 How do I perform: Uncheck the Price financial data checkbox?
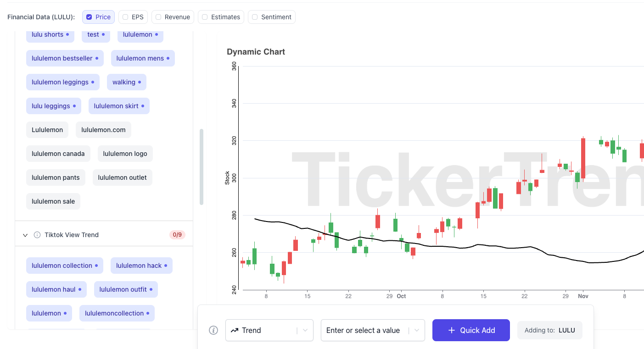(x=90, y=17)
